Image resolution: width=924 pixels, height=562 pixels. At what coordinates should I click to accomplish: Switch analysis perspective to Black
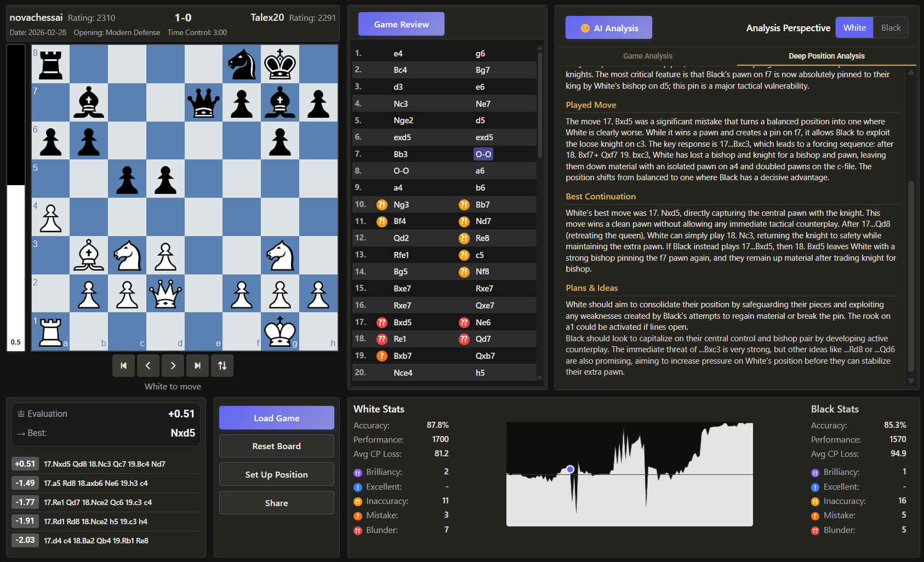point(891,28)
